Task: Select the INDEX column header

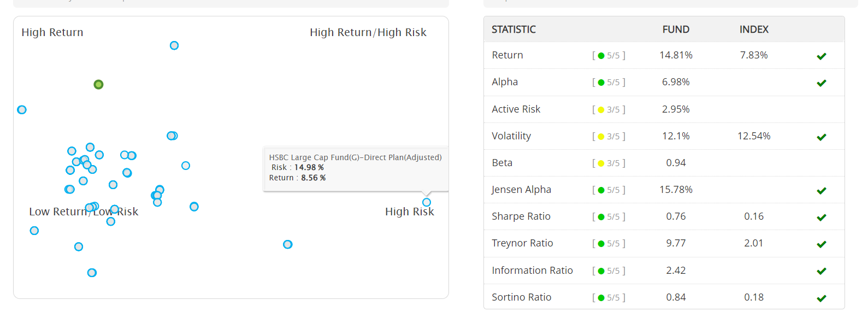Action: point(754,30)
